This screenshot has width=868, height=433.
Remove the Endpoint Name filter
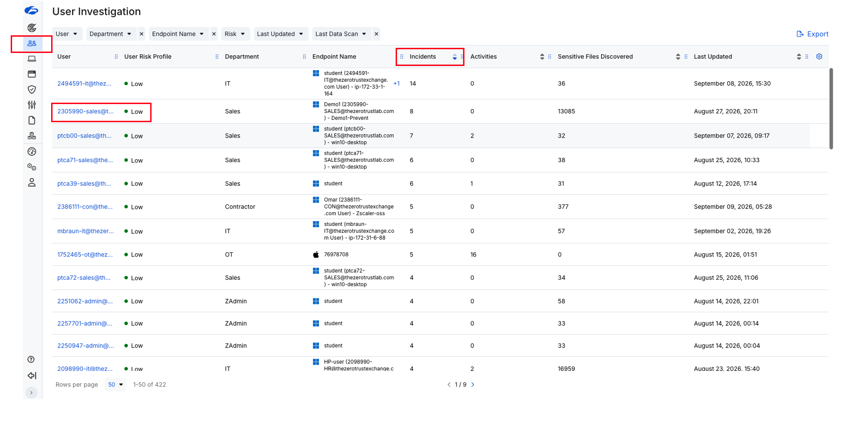click(214, 34)
